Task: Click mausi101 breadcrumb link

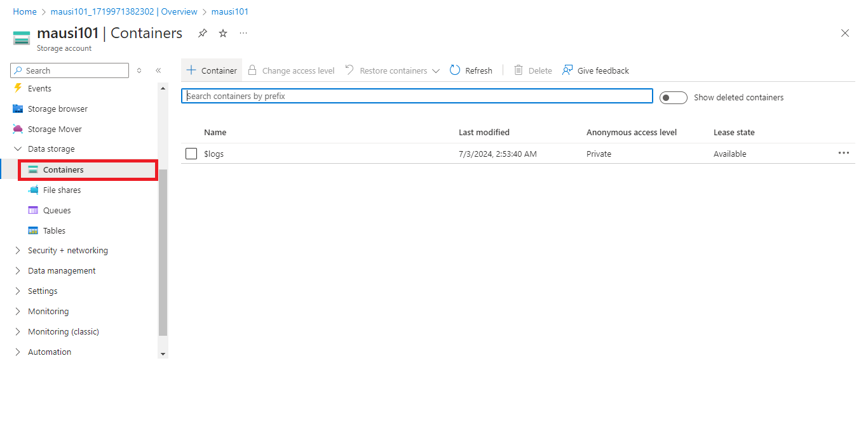Action: tap(229, 11)
